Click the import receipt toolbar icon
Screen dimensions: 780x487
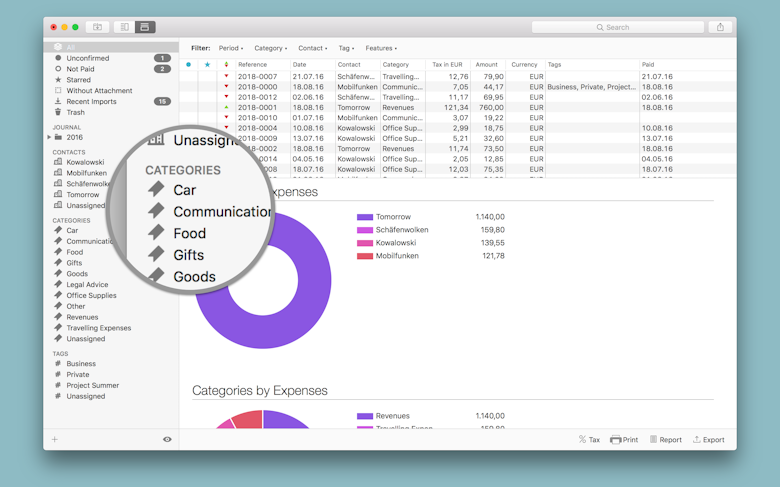(98, 27)
